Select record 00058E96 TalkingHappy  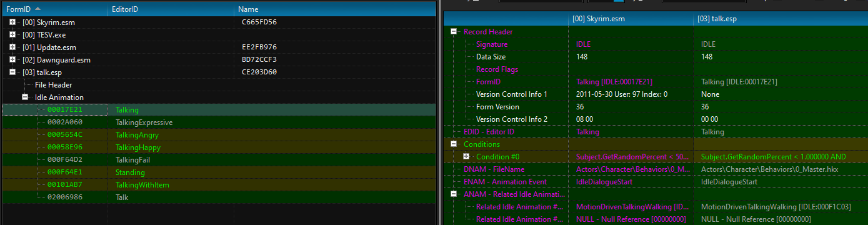click(x=219, y=147)
